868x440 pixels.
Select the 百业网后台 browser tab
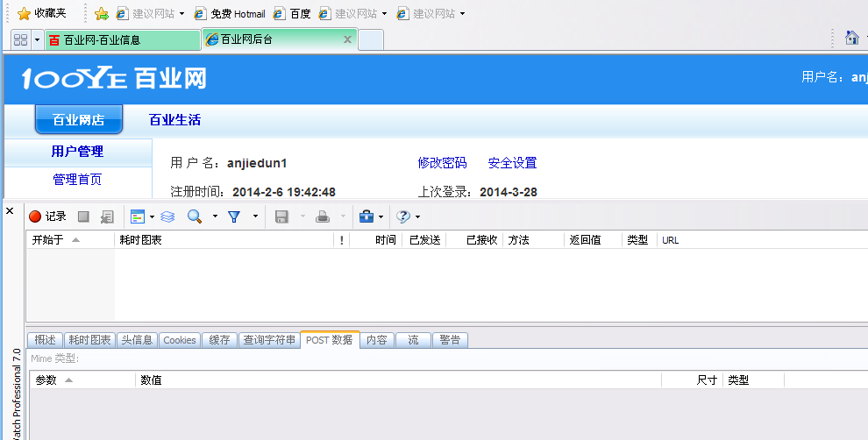pos(279,39)
